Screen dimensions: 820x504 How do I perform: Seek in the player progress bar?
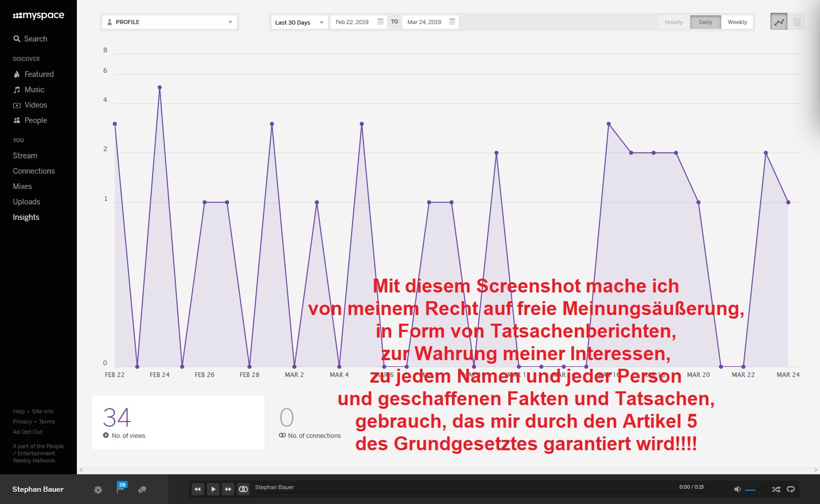pos(479,494)
